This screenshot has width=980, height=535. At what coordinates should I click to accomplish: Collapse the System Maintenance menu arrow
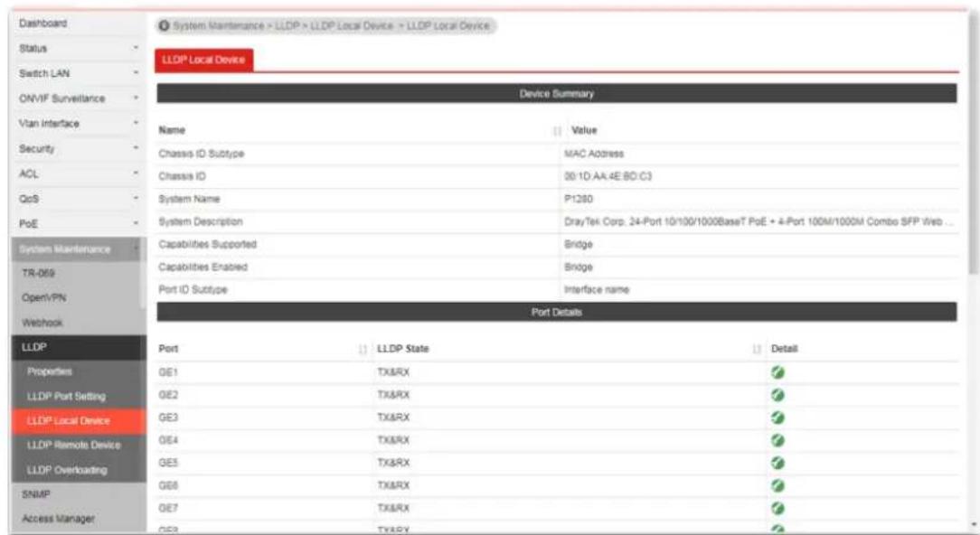click(136, 249)
